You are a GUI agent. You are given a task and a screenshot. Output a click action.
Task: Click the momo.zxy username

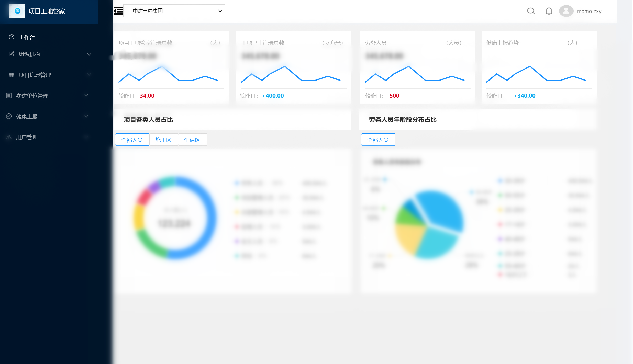pyautogui.click(x=589, y=11)
